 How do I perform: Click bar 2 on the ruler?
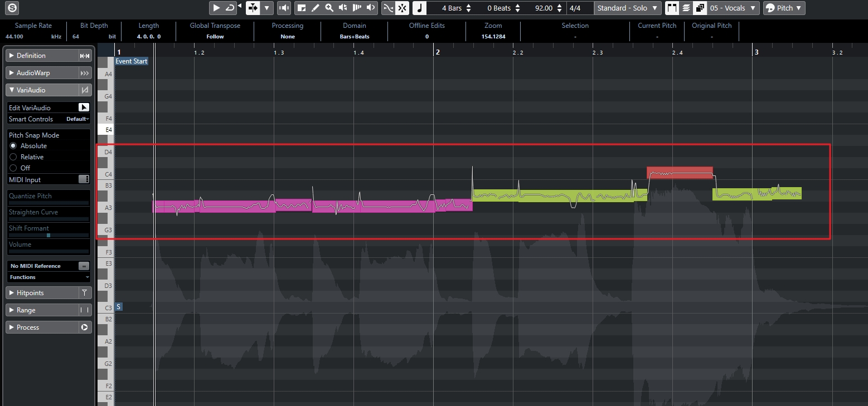[438, 52]
